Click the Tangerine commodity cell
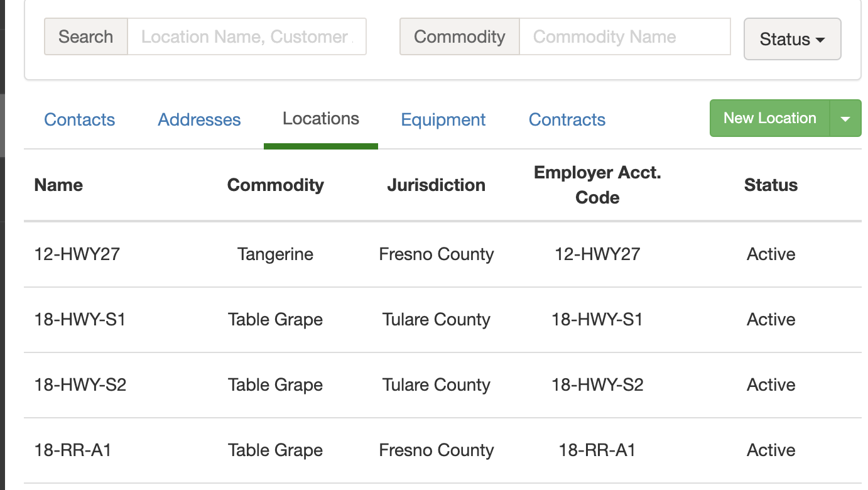Image resolution: width=868 pixels, height=490 pixels. pos(276,254)
